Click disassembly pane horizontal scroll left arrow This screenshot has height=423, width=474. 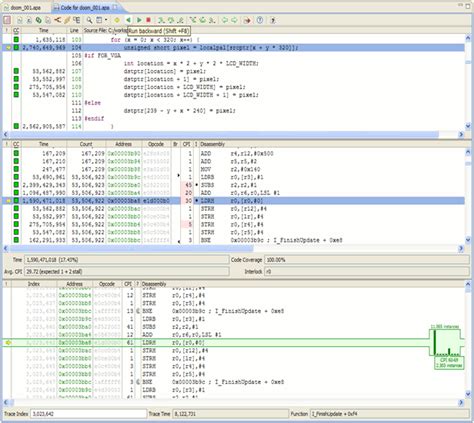pos(6,248)
